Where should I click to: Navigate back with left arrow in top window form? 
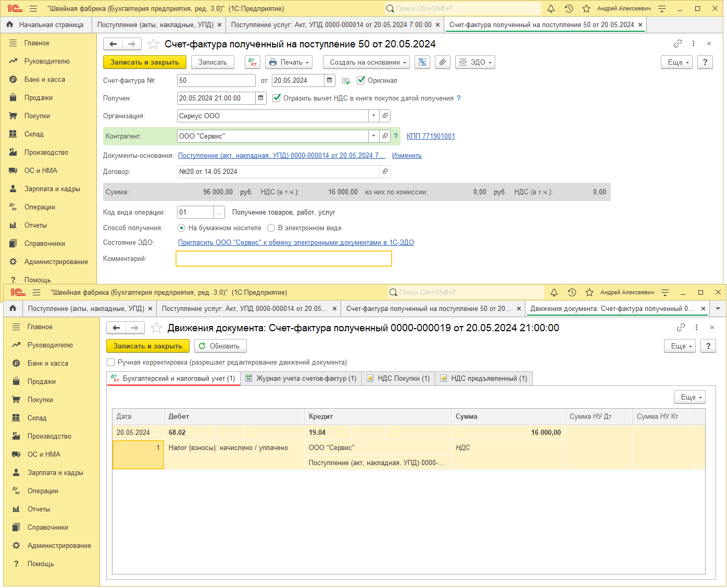113,44
